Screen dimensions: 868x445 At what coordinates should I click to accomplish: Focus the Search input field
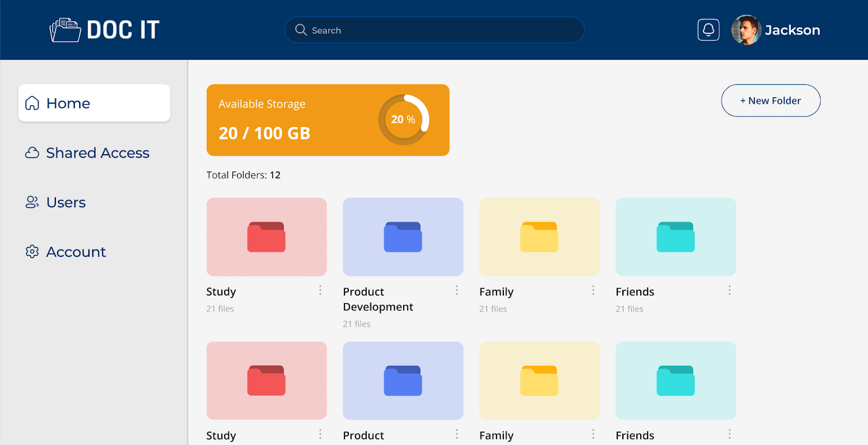click(434, 30)
